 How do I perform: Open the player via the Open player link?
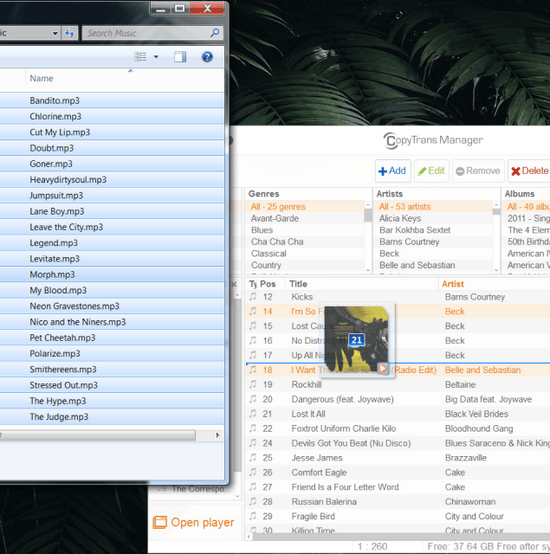click(x=202, y=522)
